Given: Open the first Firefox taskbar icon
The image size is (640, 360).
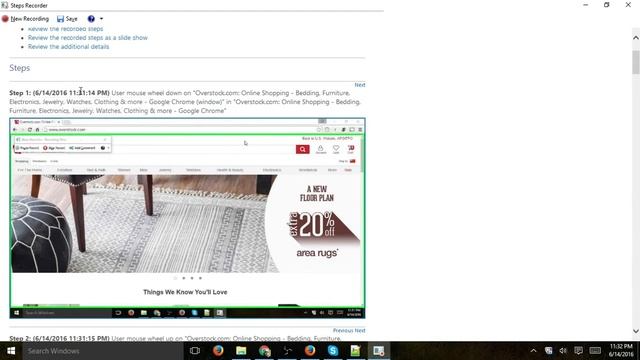Looking at the screenshot, I should coord(218,351).
